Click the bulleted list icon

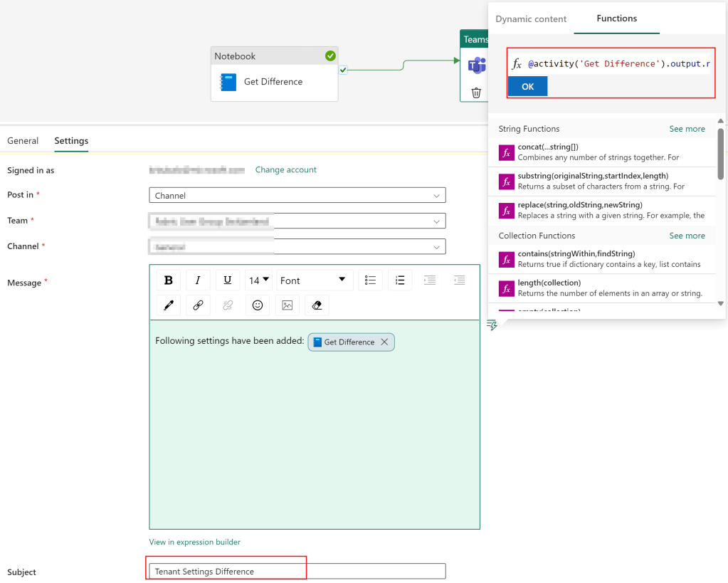[x=370, y=280]
